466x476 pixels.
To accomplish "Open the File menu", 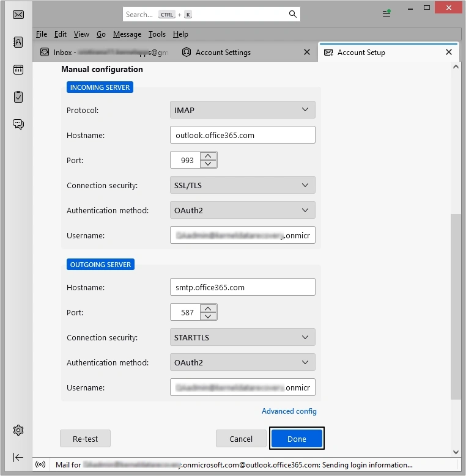I will tap(42, 34).
